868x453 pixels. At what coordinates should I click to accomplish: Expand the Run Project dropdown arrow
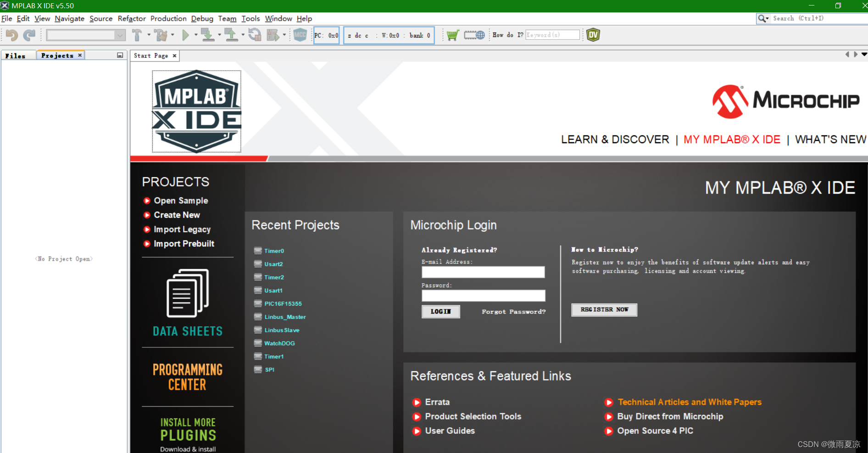pos(196,35)
